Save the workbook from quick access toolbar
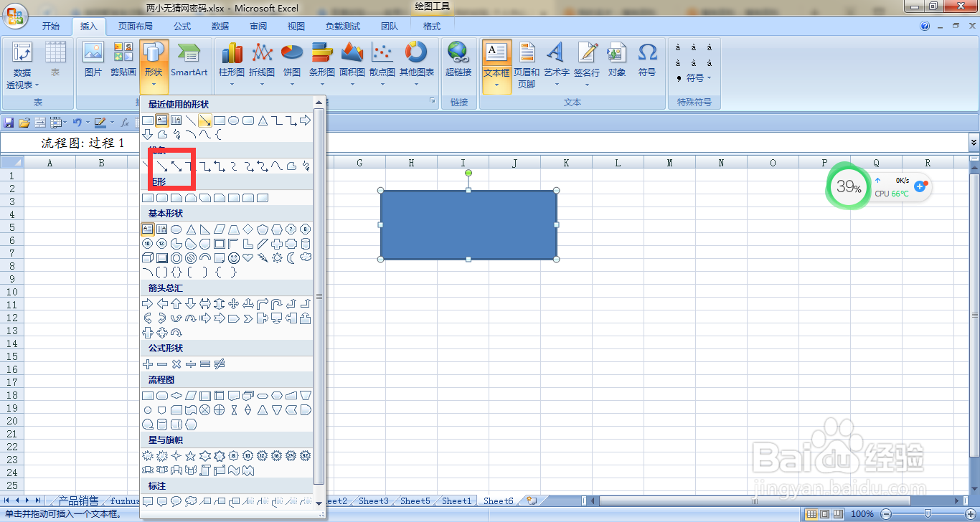 point(9,123)
